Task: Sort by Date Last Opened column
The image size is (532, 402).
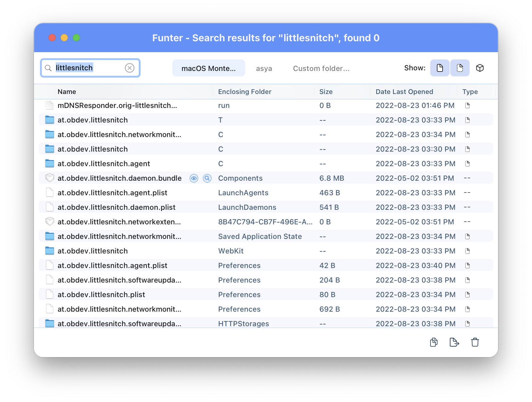Action: coord(404,92)
